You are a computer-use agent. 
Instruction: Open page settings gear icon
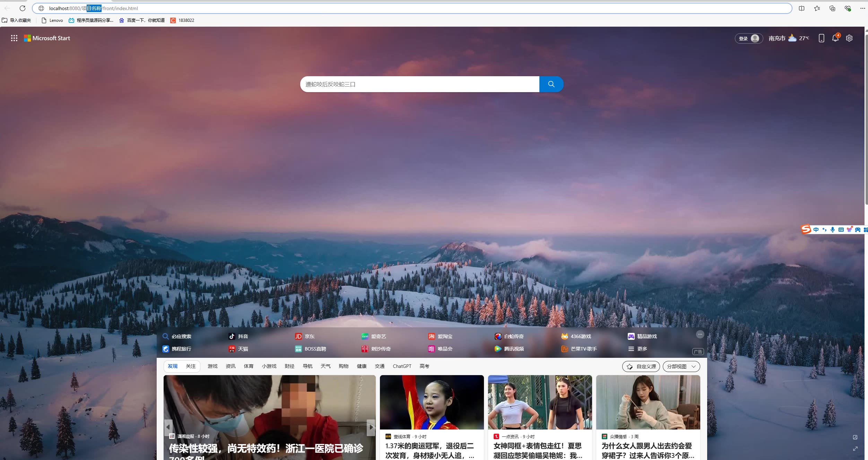pyautogui.click(x=849, y=38)
